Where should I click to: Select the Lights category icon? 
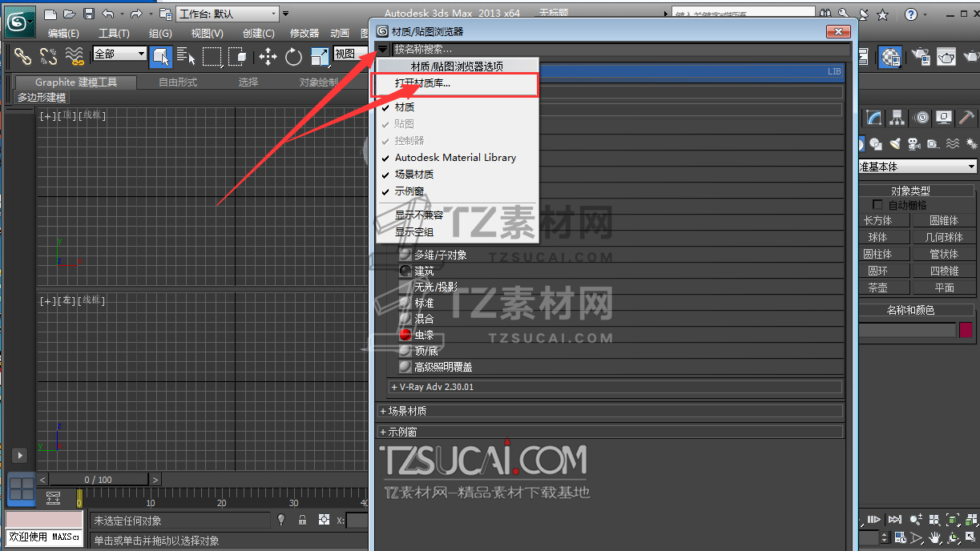pyautogui.click(x=894, y=144)
